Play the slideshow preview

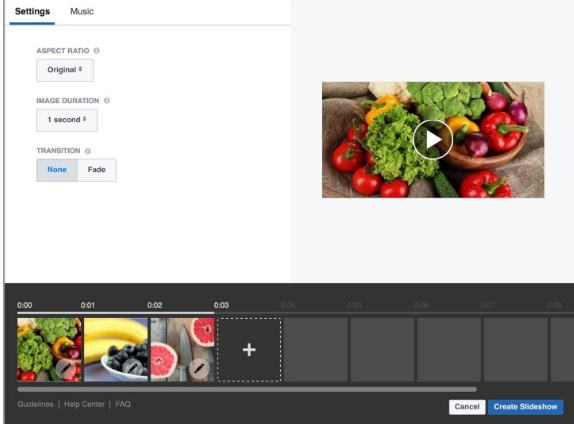click(x=433, y=140)
